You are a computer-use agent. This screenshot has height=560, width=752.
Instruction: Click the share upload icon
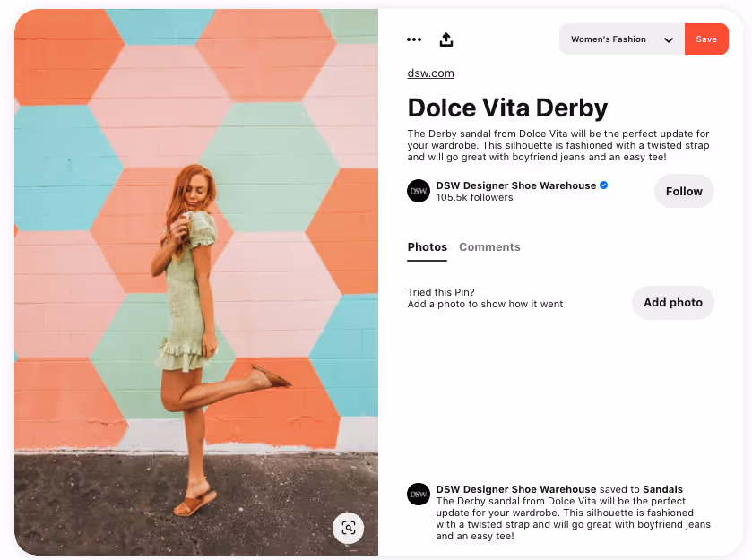point(446,39)
